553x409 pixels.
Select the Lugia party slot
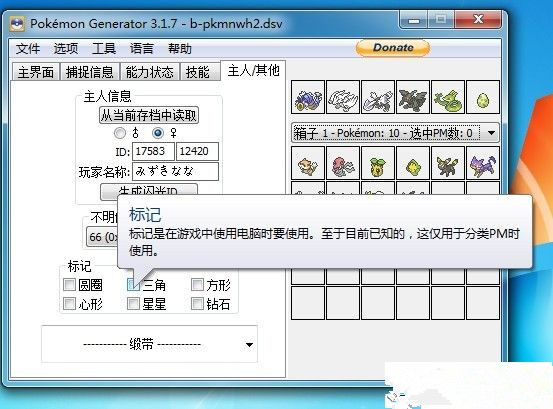[378, 97]
